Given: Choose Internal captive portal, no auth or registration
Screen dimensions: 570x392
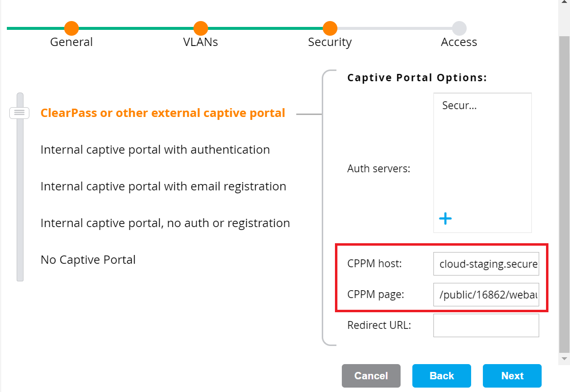Looking at the screenshot, I should click(x=165, y=223).
